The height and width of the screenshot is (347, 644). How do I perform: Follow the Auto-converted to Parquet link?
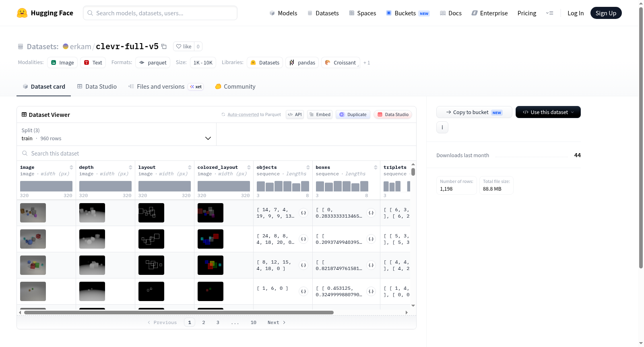(243, 114)
